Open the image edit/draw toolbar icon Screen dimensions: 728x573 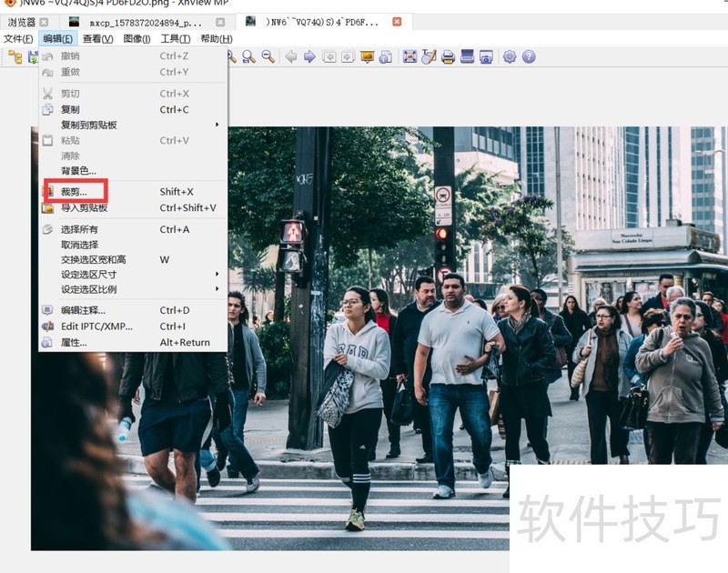tap(429, 56)
